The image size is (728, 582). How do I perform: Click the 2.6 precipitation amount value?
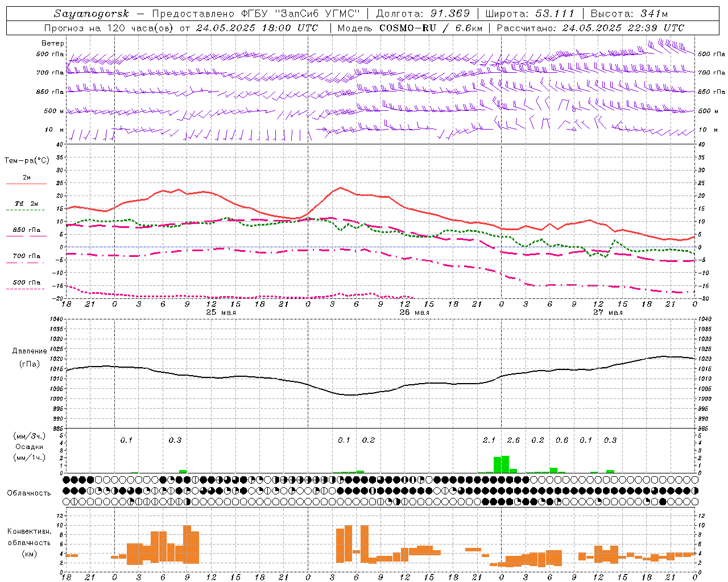click(x=514, y=440)
